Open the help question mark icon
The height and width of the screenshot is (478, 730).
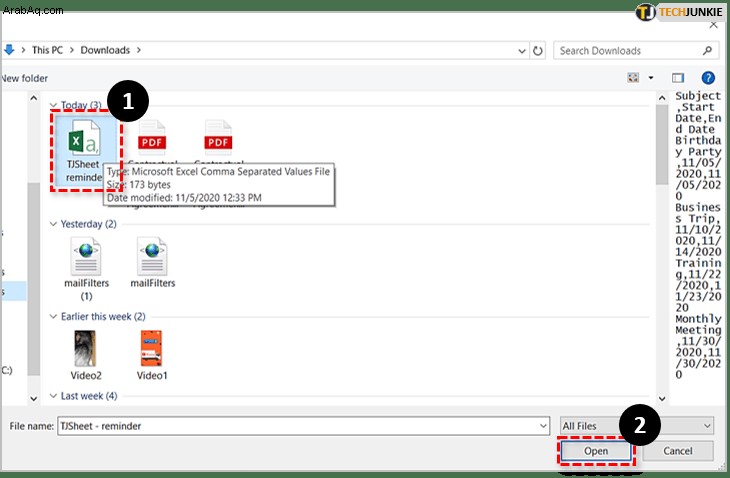pos(708,78)
